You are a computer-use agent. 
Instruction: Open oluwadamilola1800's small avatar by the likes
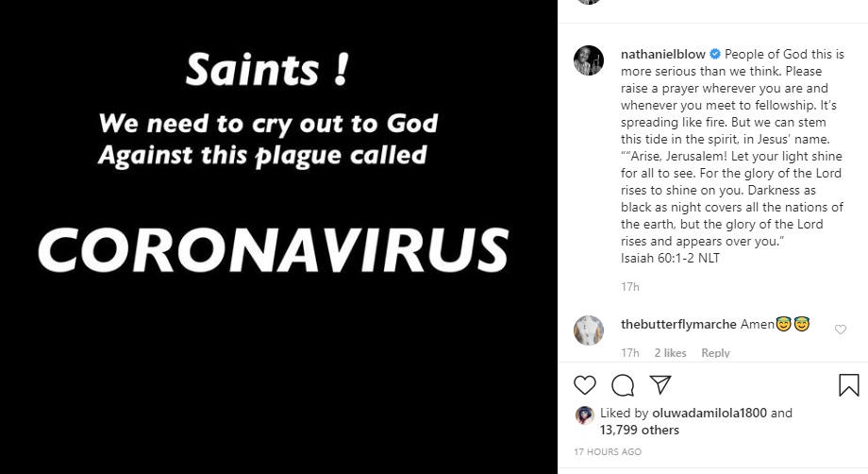pos(585,415)
